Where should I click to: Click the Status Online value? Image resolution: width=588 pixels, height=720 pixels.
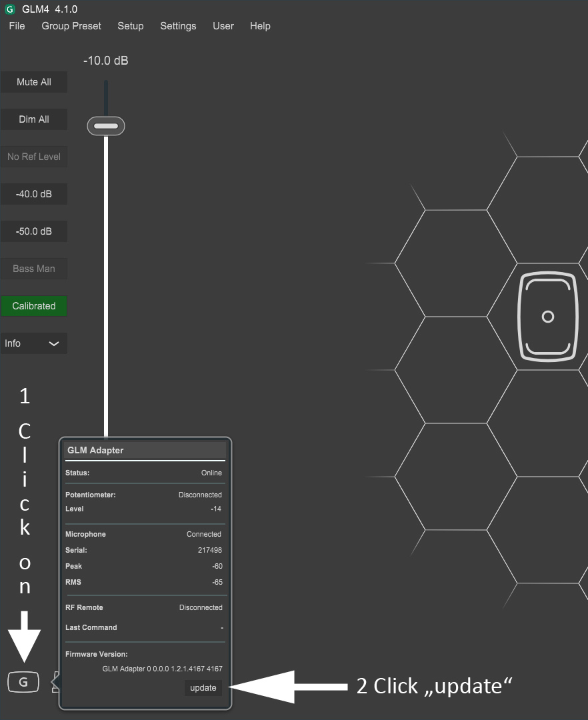211,473
